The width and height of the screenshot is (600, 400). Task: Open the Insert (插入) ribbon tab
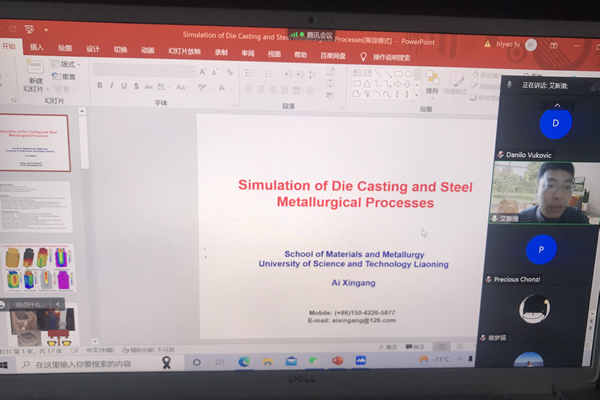coord(37,48)
